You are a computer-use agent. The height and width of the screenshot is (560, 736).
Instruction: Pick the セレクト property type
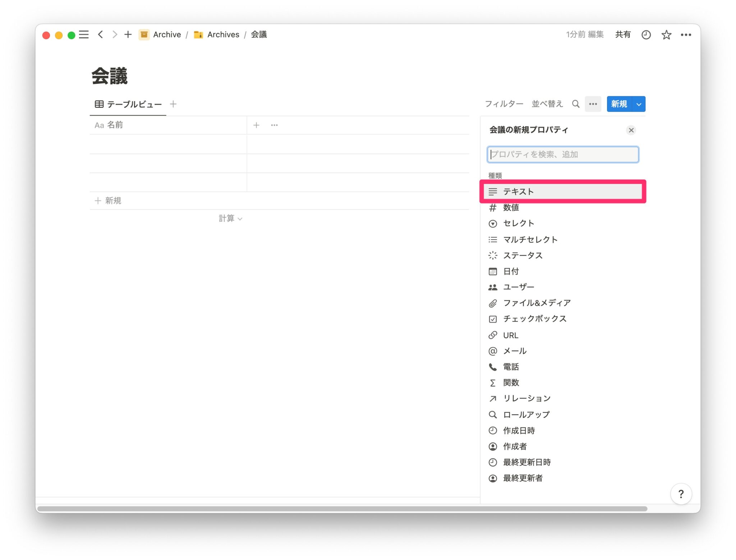click(518, 223)
